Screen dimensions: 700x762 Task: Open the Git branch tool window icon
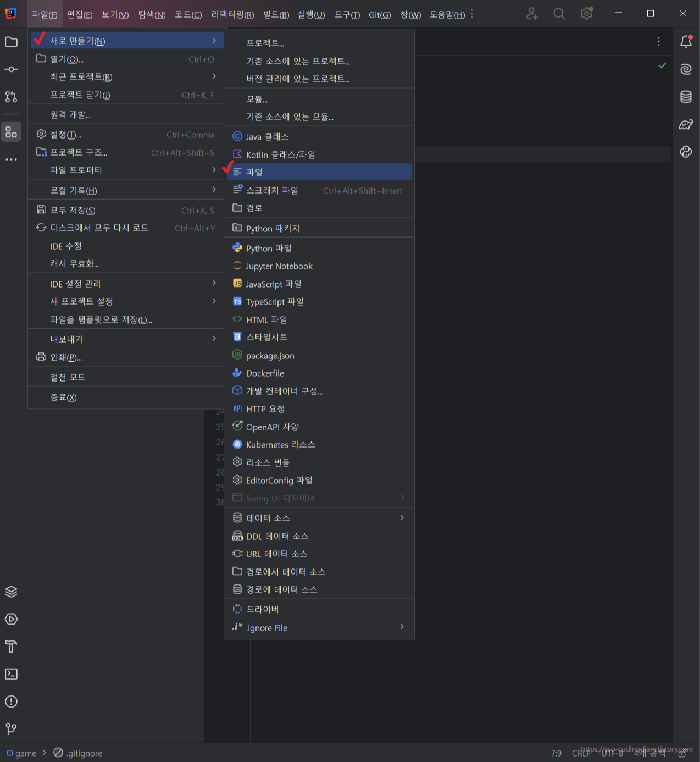tap(11, 729)
